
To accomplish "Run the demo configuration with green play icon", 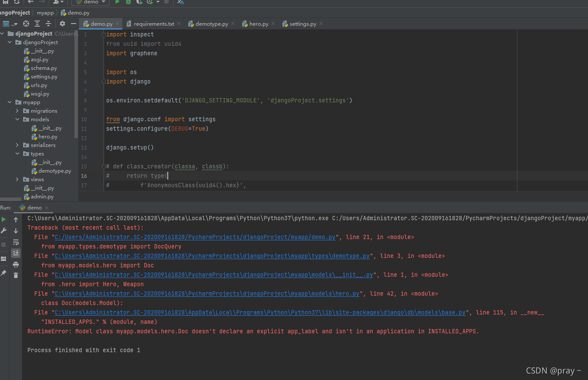I will coord(117,3).
